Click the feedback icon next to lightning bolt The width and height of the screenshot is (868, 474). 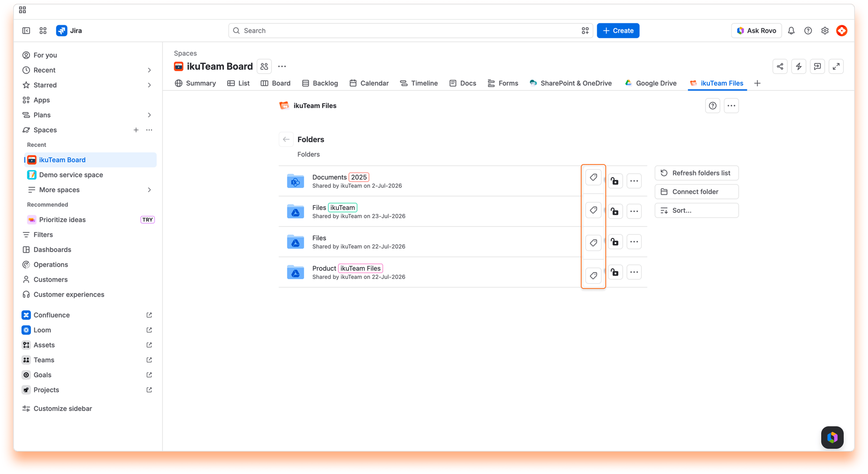(817, 66)
